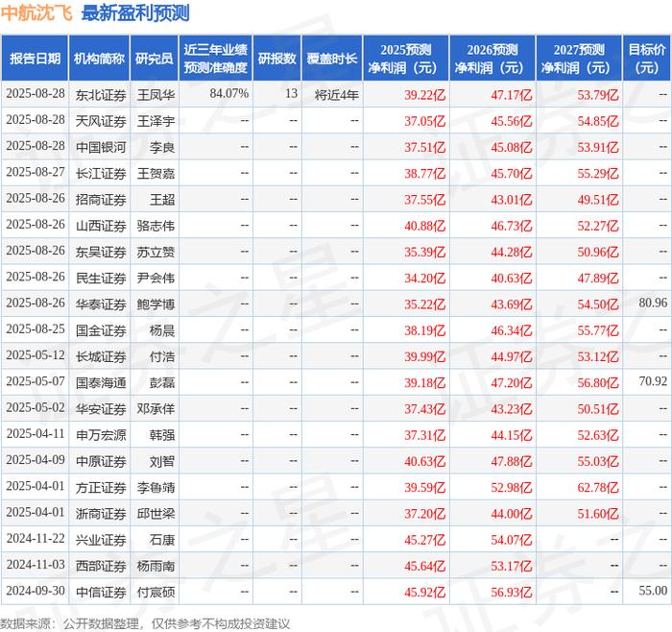672x632 pixels.
Task: Select the 研报数 column header
Action: [277, 59]
